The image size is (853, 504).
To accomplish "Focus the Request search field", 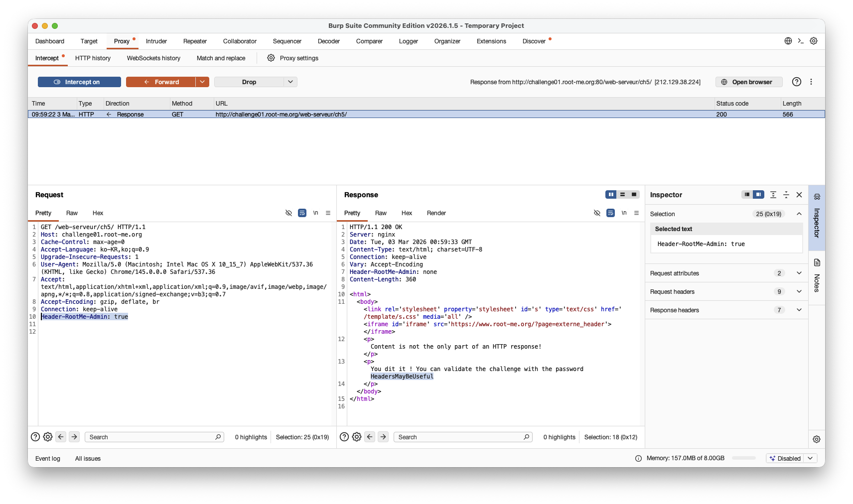I will coord(154,437).
